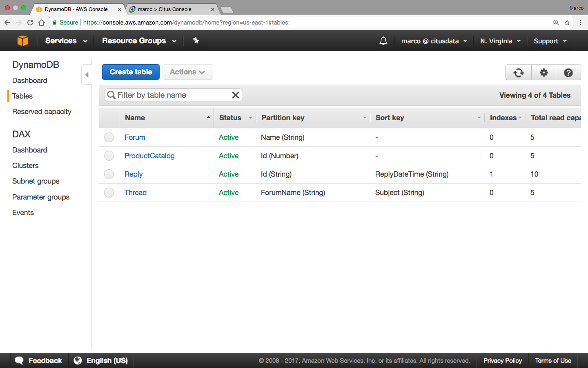The image size is (588, 368).
Task: Open the Privacy Policy link
Action: [x=503, y=361]
